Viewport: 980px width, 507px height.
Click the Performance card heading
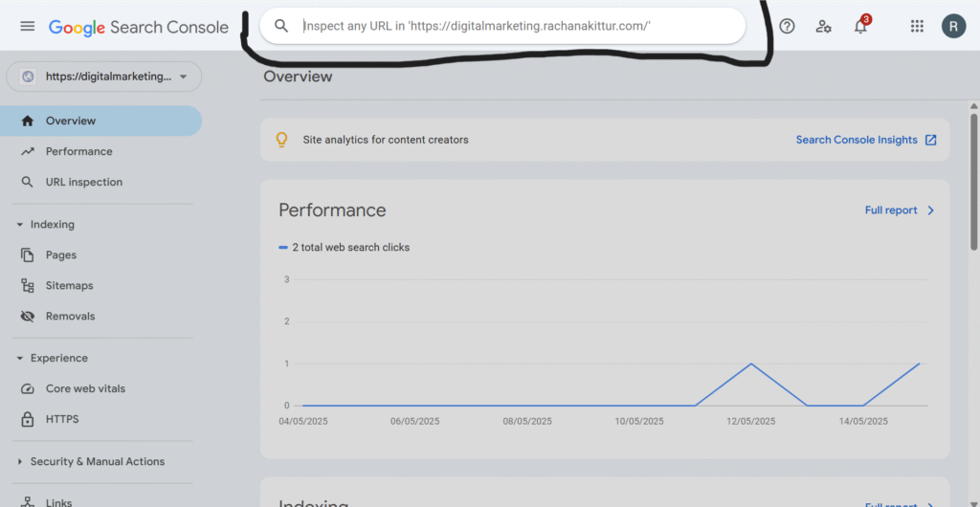click(332, 210)
